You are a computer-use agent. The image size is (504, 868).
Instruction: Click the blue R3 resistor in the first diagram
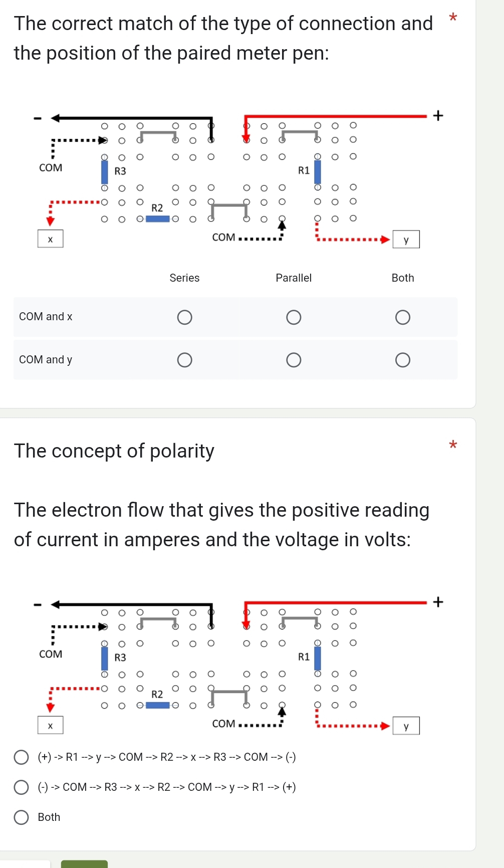105,172
